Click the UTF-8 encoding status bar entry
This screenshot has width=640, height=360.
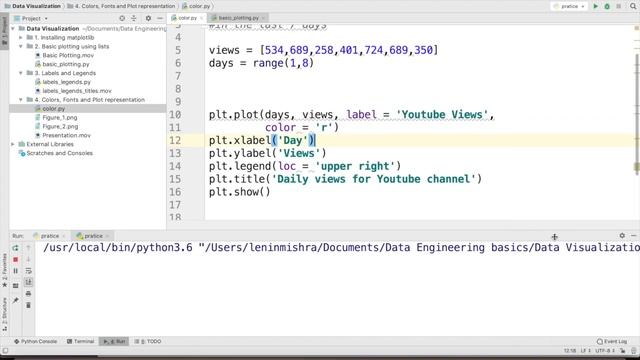coord(604,351)
